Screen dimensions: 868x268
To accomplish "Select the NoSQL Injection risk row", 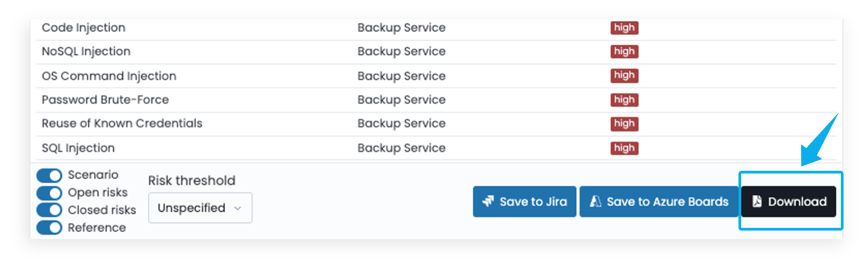I will tap(86, 52).
